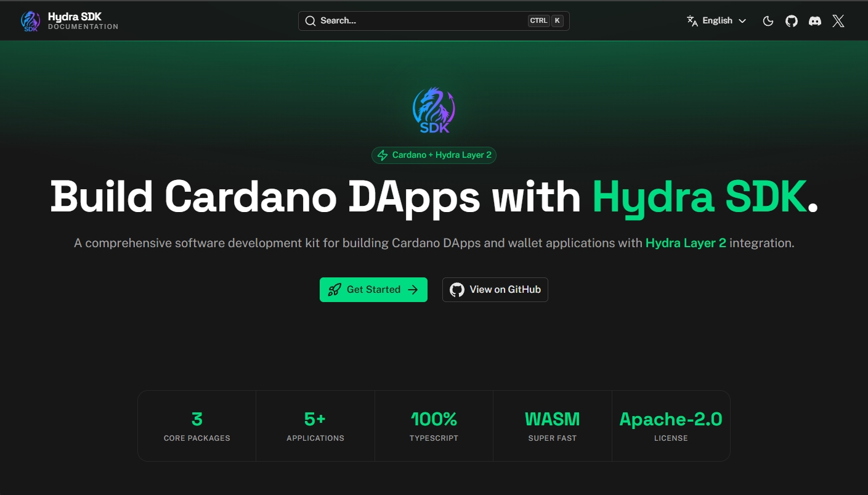Click the English language label
This screenshot has height=495, width=868.
tap(718, 21)
